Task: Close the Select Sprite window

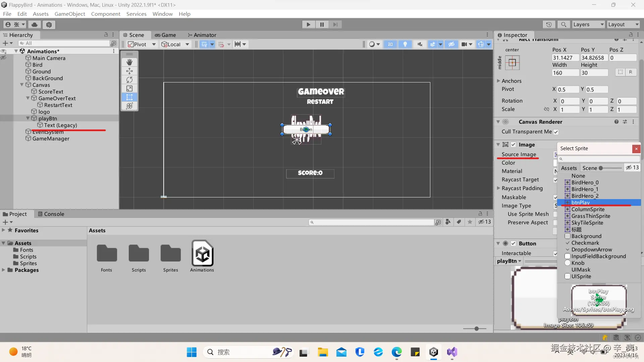Action: (x=636, y=148)
